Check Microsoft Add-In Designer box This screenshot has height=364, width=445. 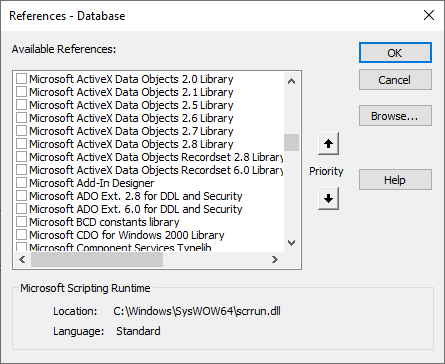pyautogui.click(x=21, y=183)
